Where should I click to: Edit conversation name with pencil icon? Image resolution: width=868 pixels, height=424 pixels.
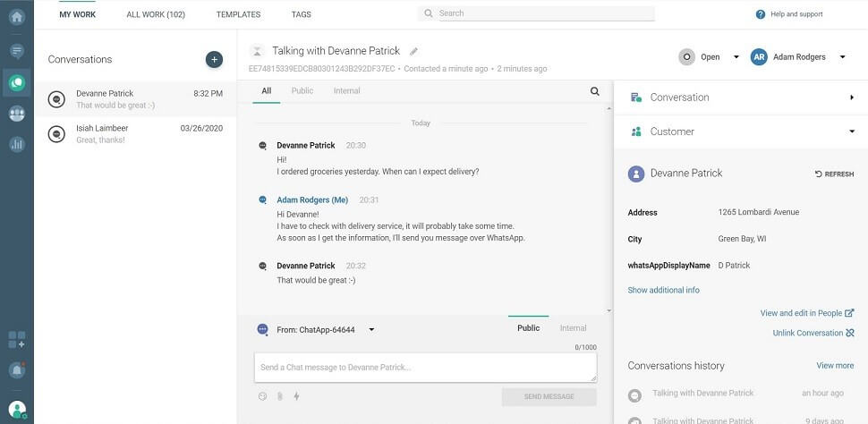point(413,52)
